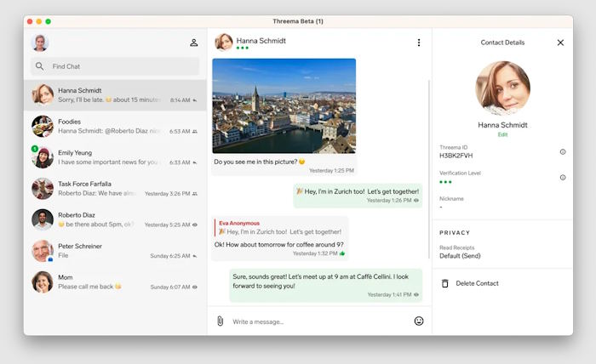The width and height of the screenshot is (596, 364).
Task: Open the Task Force Farfalla group chat
Action: point(115,188)
